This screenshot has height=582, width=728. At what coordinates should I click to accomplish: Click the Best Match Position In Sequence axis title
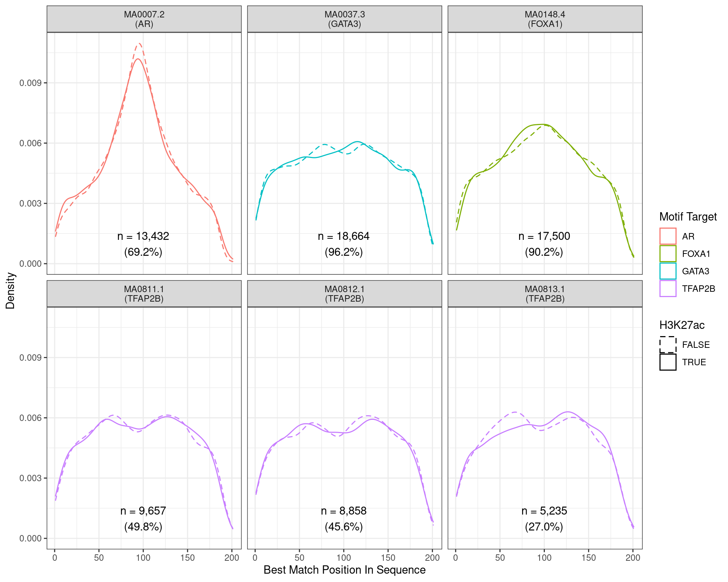click(x=344, y=569)
